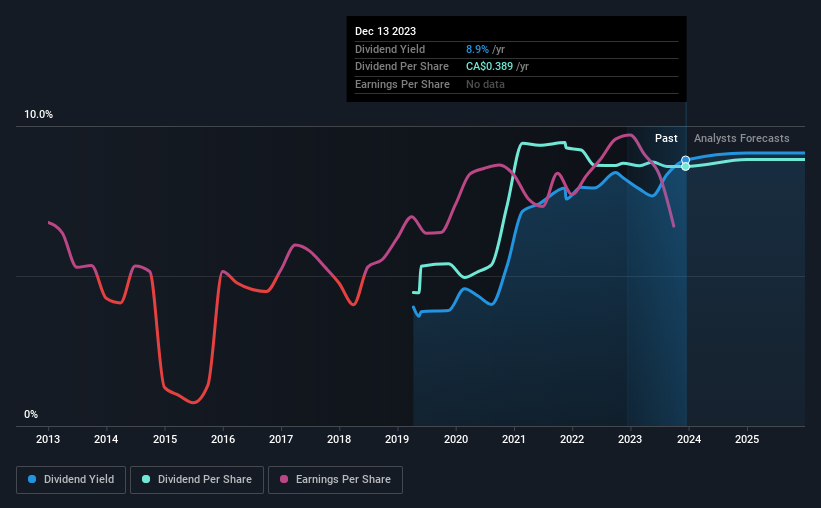Click the 8.9% dividend yield value in tooltip
Viewport: 821px width, 508px height.
[x=478, y=49]
